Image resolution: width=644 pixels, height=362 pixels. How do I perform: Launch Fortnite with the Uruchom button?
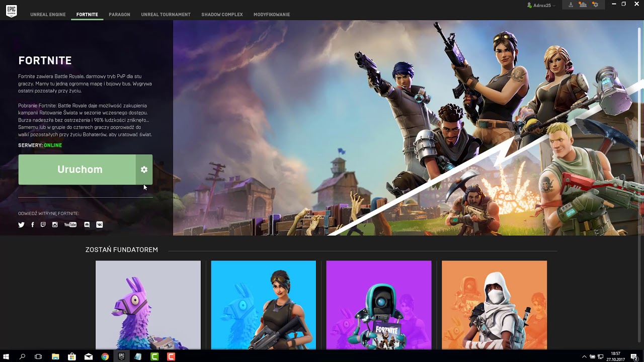point(77,169)
